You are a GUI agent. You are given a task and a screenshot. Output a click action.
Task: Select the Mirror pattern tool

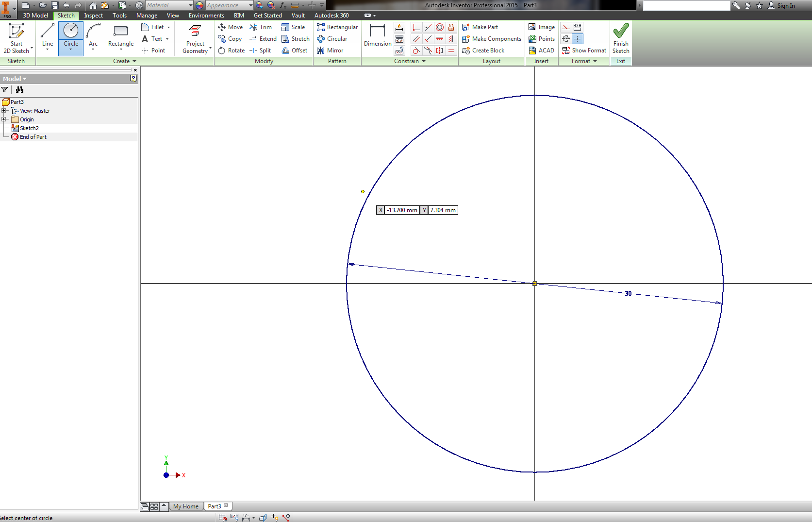tap(330, 51)
